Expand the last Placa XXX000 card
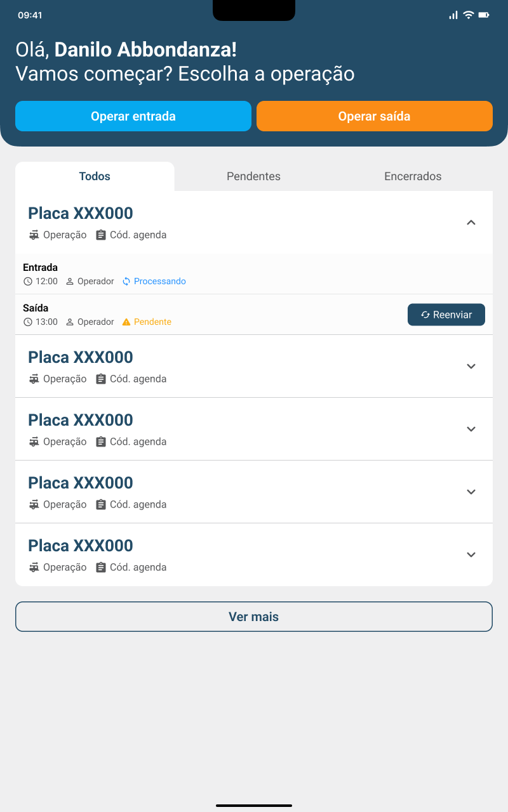 click(471, 554)
